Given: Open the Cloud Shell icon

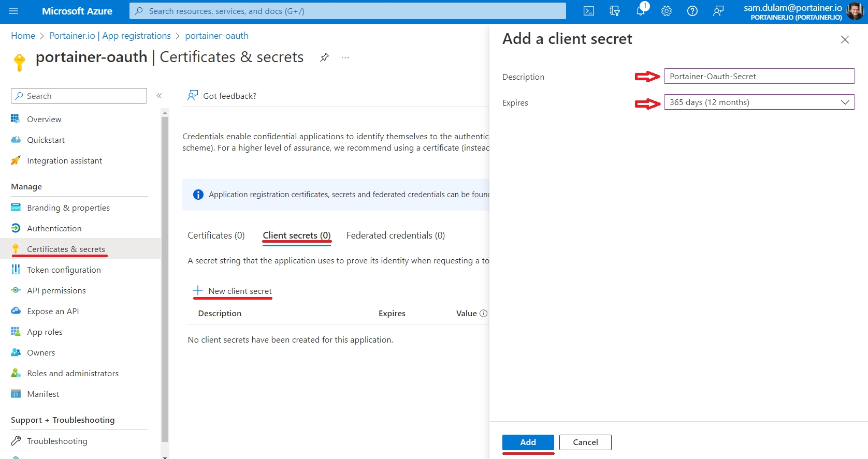Looking at the screenshot, I should click(x=589, y=11).
